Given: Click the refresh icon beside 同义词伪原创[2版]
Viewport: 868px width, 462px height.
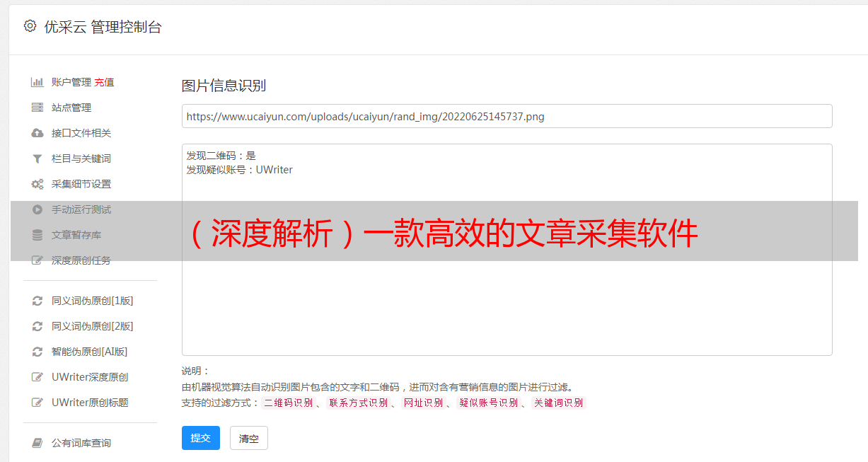Looking at the screenshot, I should pos(37,326).
